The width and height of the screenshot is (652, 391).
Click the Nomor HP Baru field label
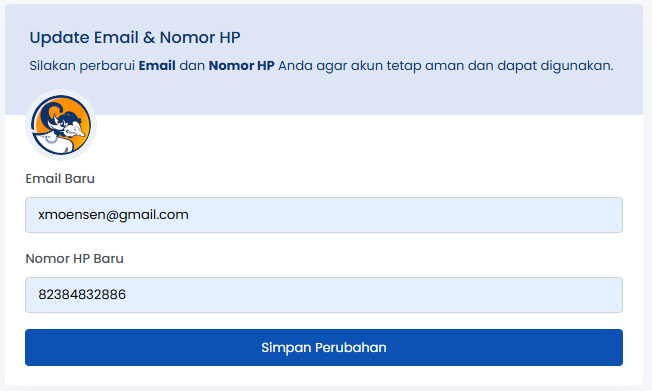[x=74, y=258]
